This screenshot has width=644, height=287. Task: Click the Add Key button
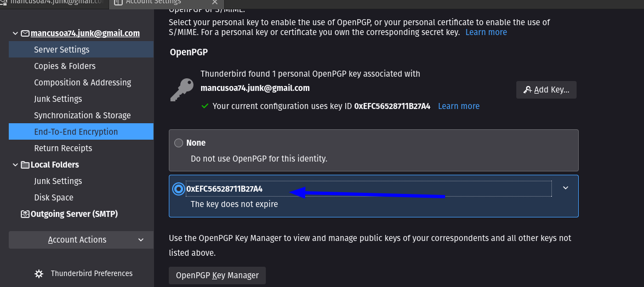coord(546,90)
